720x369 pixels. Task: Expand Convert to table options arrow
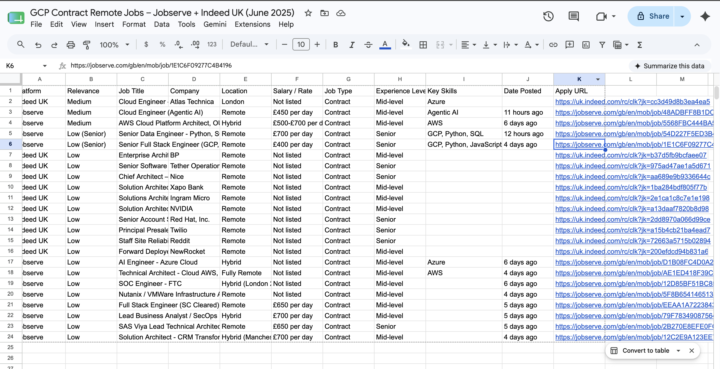coord(678,351)
